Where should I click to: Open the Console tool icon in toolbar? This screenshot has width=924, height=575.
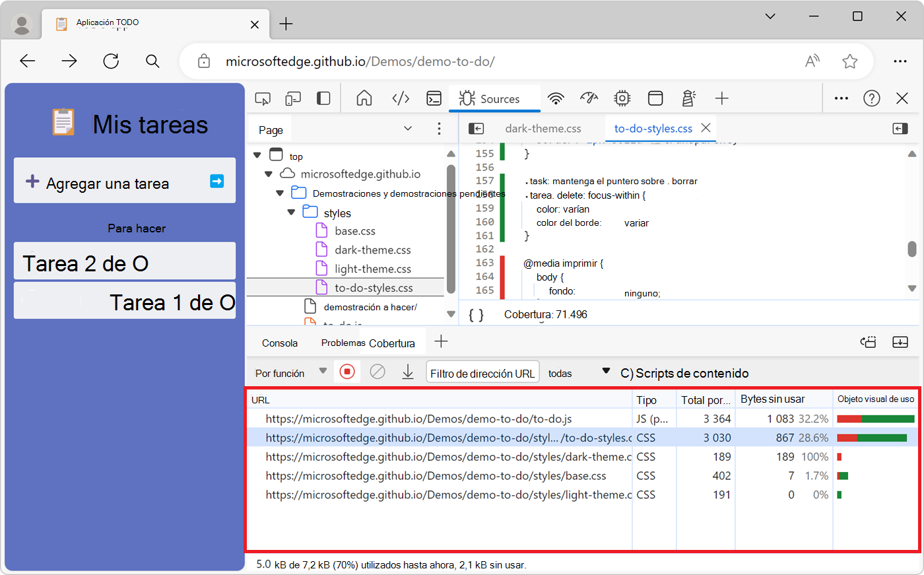pos(434,99)
